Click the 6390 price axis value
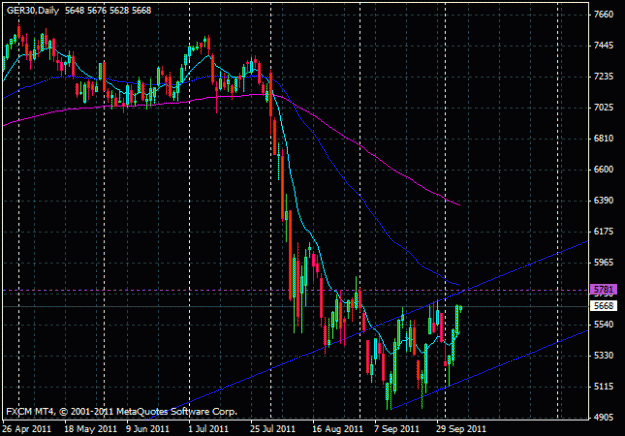The width and height of the screenshot is (625, 436). click(603, 200)
